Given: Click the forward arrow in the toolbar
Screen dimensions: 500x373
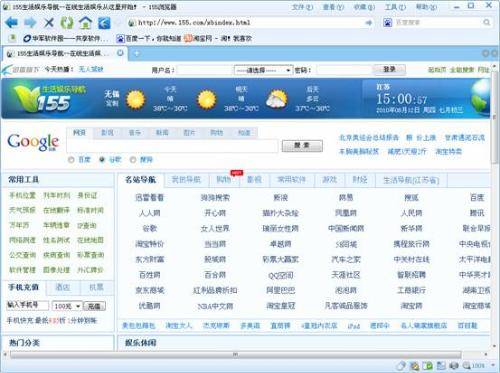Looking at the screenshot, I should coord(30,23).
